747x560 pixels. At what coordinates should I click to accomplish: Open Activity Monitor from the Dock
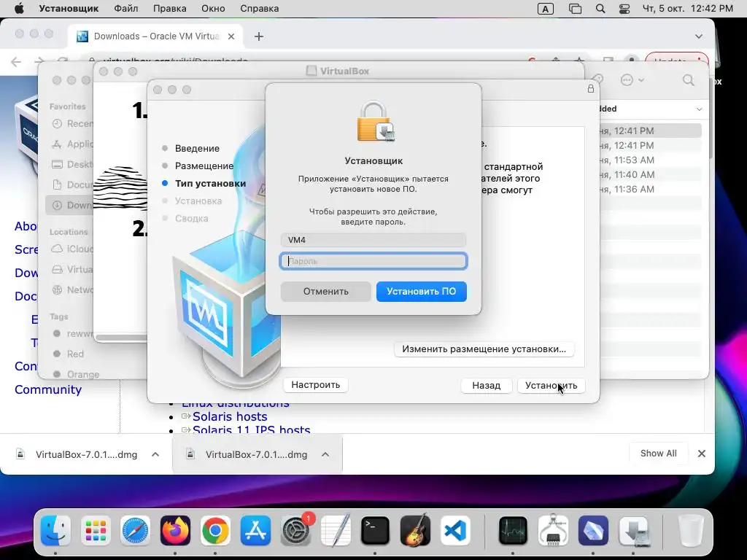coord(513,531)
